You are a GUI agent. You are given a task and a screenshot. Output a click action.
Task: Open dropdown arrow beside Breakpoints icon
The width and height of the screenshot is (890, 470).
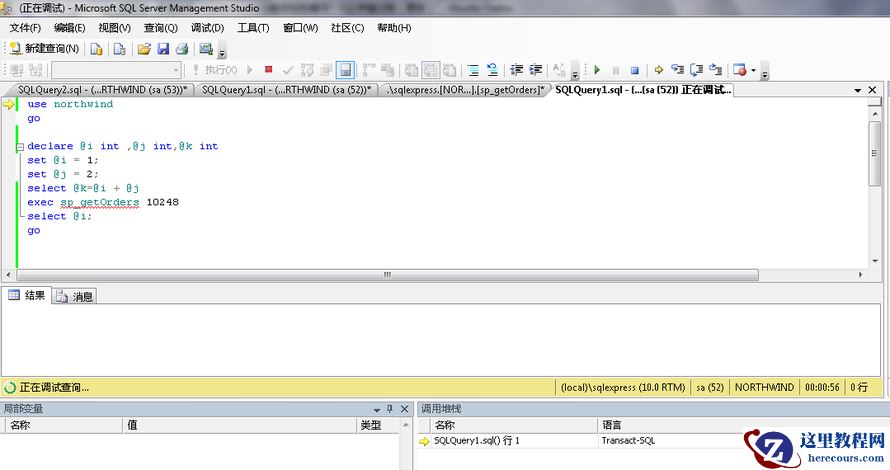(x=754, y=70)
